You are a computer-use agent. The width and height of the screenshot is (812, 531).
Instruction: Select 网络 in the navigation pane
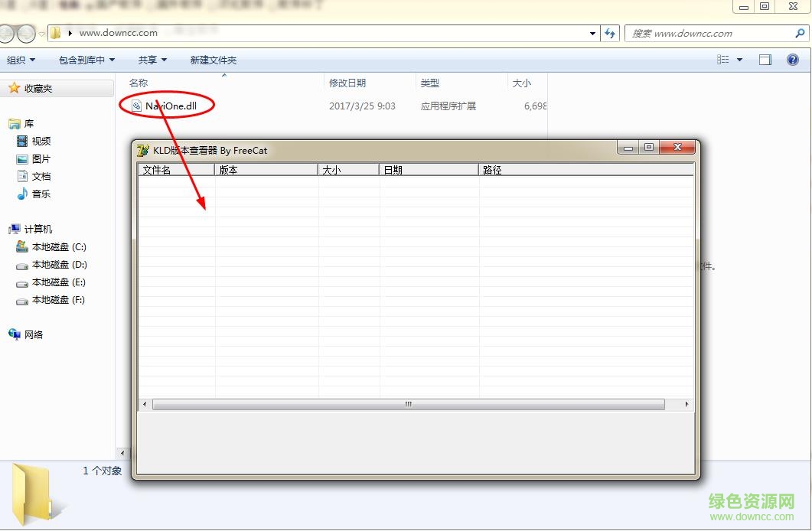(33, 335)
